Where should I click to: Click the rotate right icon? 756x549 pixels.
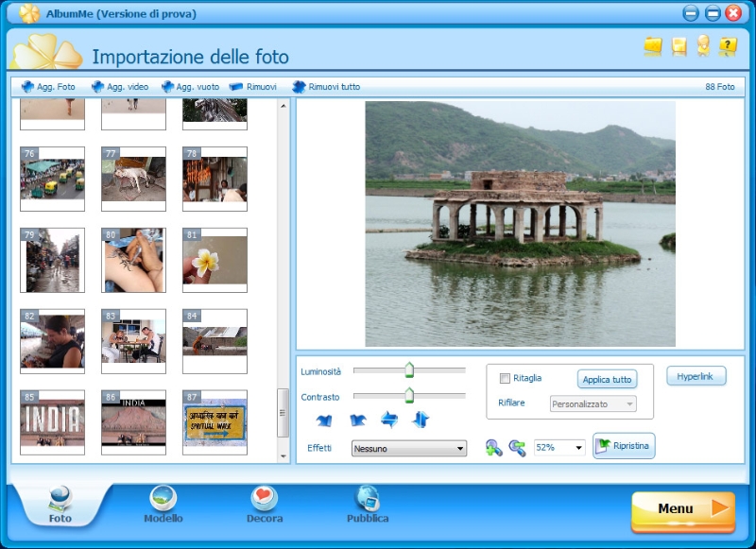point(358,420)
